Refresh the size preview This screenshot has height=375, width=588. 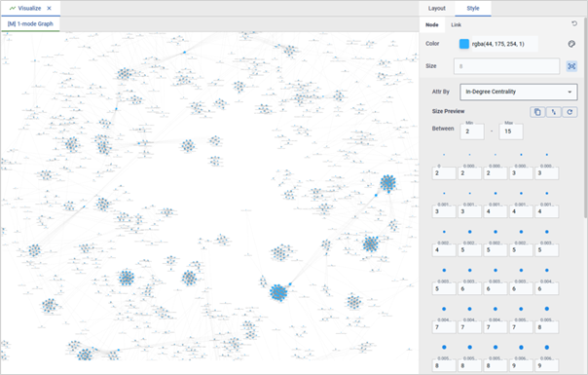coord(570,112)
